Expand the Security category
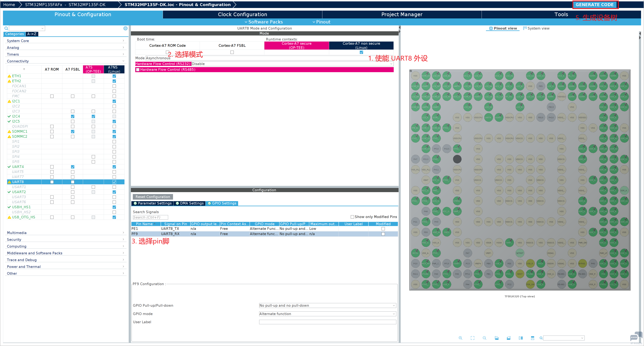 [65, 239]
